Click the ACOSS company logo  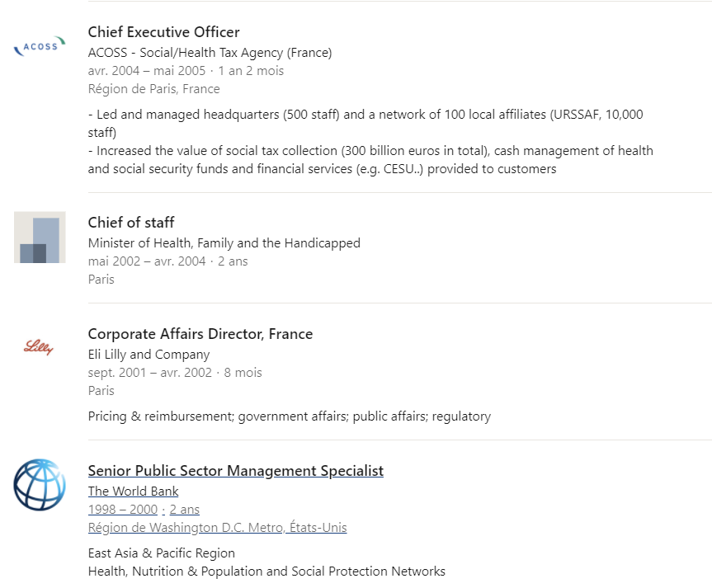[40, 47]
